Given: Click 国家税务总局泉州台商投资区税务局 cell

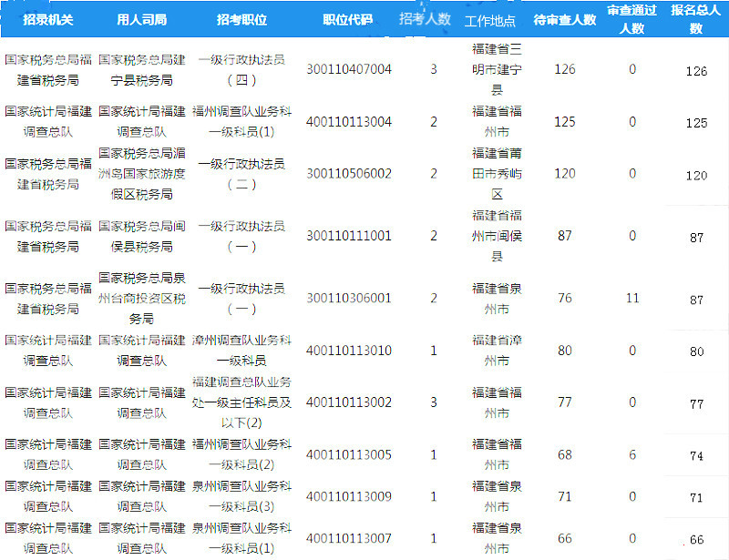Looking at the screenshot, I should pos(142,299).
